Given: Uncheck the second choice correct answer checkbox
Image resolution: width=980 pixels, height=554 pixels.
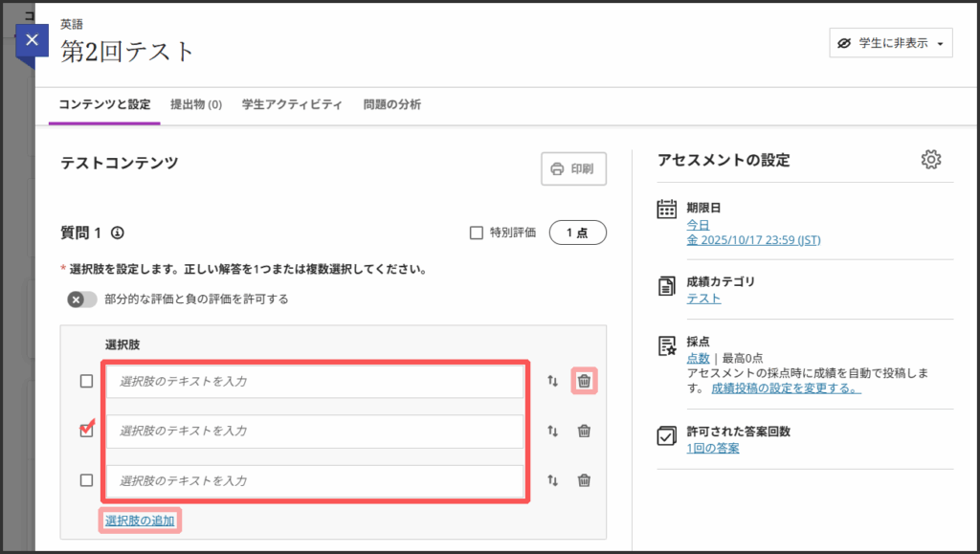Looking at the screenshot, I should [87, 431].
